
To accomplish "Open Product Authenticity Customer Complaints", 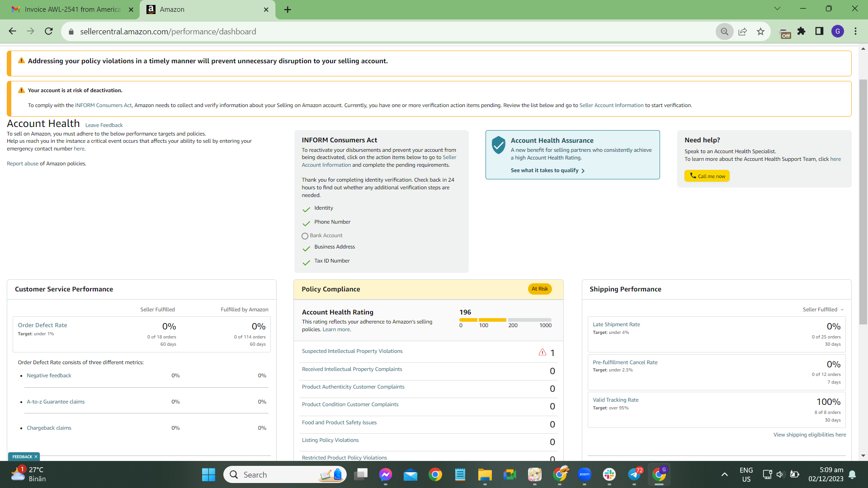I will [353, 387].
